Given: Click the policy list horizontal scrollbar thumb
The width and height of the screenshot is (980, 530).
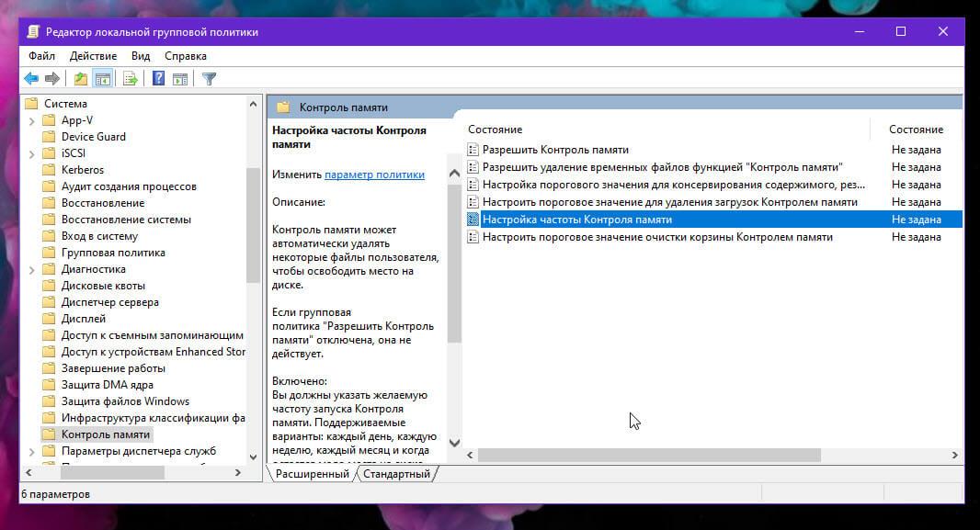Looking at the screenshot, I should [x=649, y=455].
